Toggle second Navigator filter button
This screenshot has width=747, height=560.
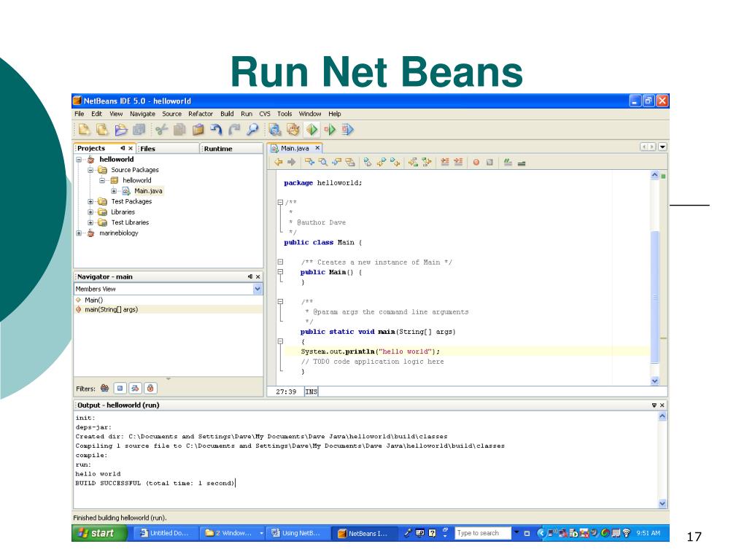coord(120,388)
